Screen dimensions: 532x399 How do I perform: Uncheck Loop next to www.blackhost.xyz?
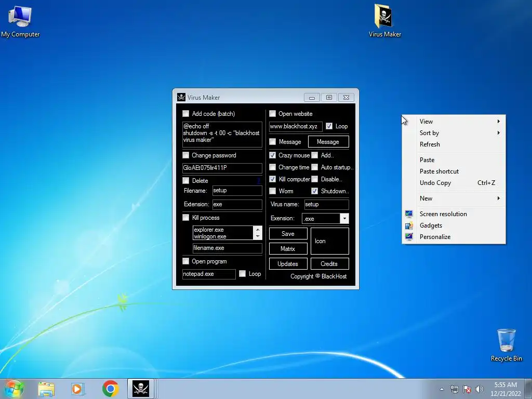click(x=329, y=126)
